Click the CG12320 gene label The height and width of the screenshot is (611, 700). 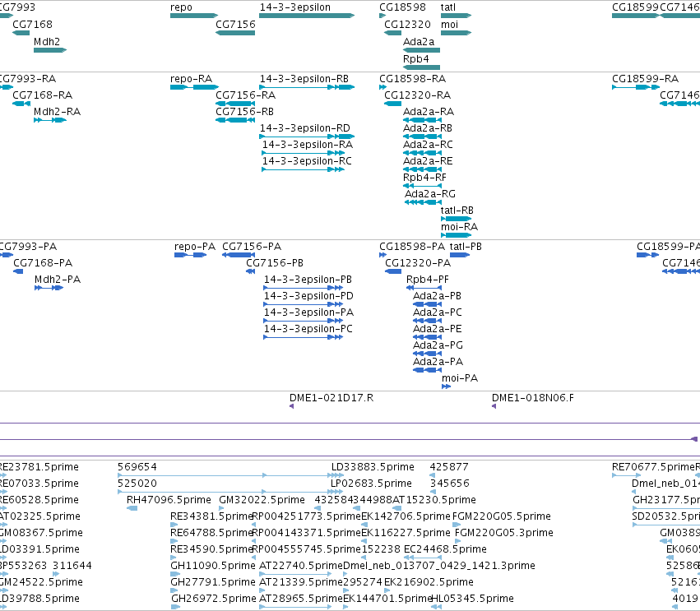tap(408, 25)
